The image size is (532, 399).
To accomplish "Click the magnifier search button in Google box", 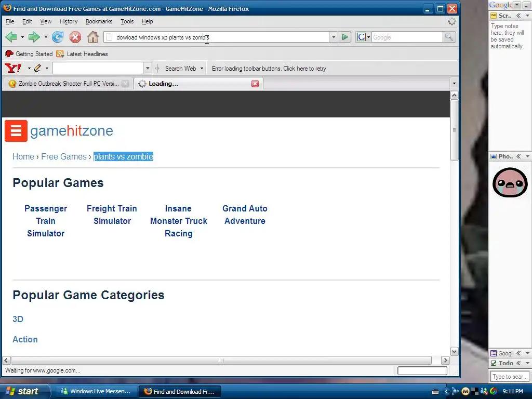I will [x=449, y=37].
